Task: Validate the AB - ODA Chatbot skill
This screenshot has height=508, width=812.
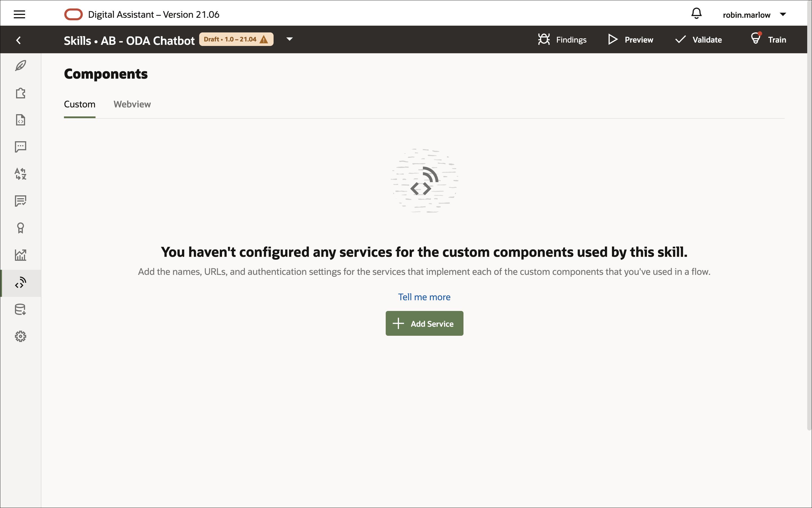Action: (698, 39)
